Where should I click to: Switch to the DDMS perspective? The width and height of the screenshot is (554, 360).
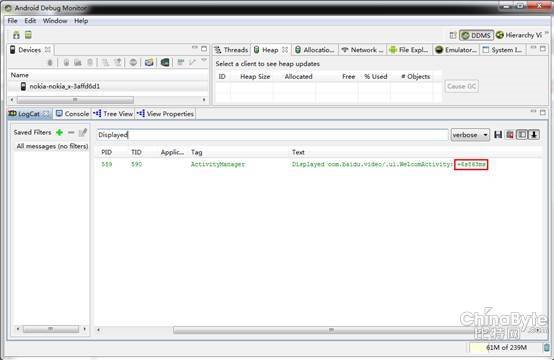pos(476,35)
